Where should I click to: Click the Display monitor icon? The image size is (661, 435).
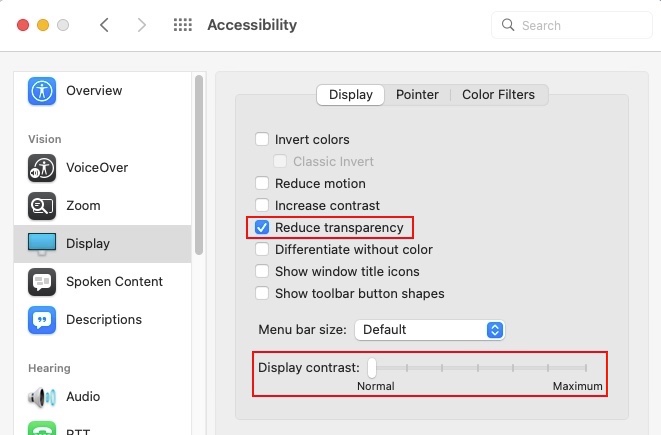(x=42, y=244)
